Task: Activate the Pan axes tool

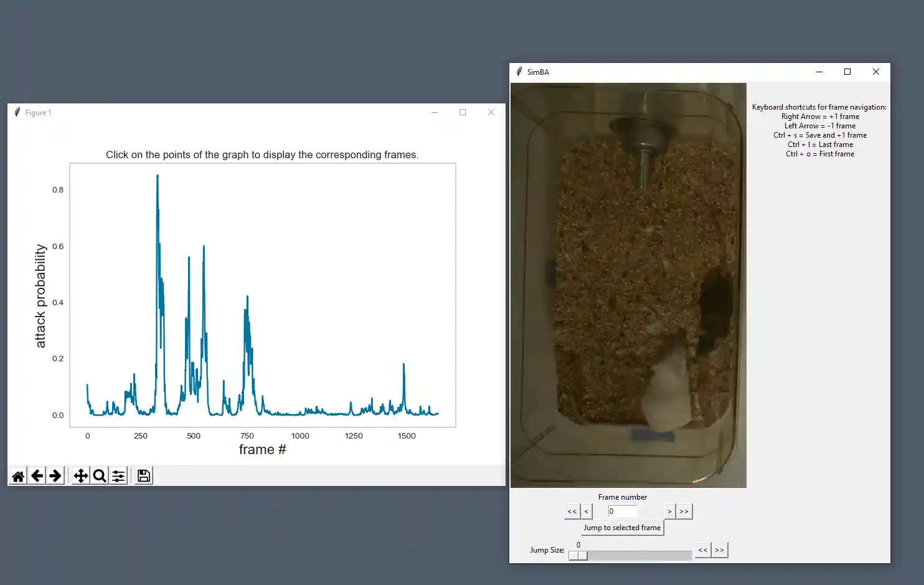Action: click(81, 476)
